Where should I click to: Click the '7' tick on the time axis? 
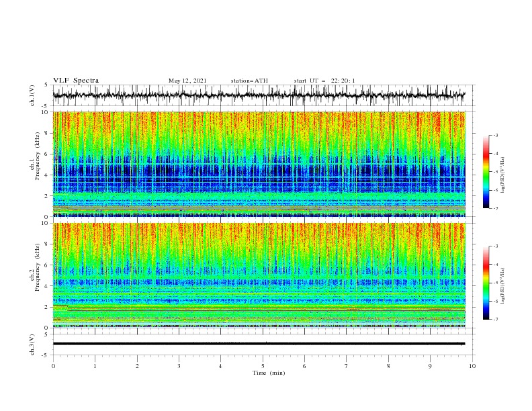coord(347,366)
